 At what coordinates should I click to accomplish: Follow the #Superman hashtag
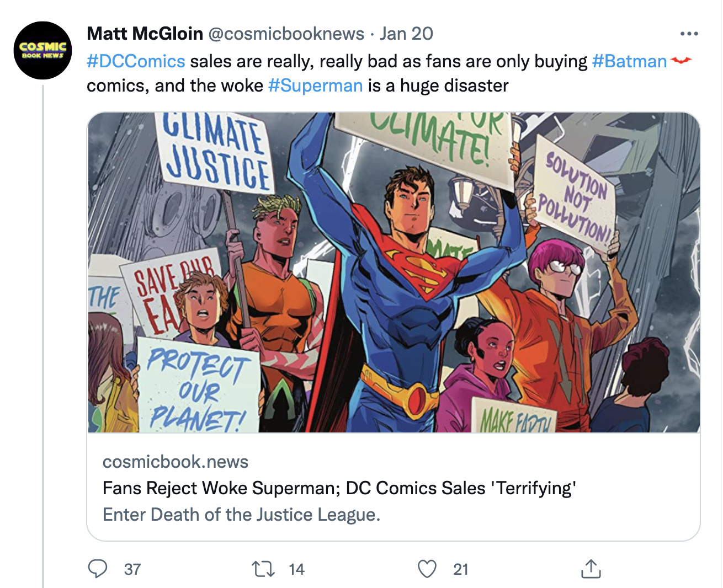(315, 85)
